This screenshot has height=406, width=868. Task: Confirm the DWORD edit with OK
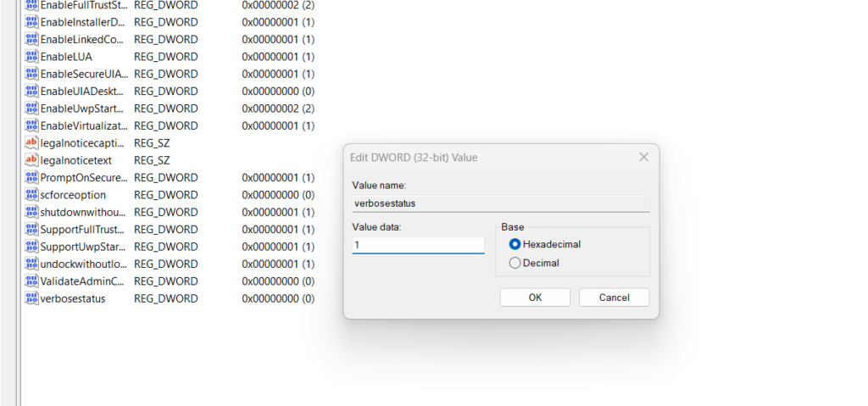[535, 298]
